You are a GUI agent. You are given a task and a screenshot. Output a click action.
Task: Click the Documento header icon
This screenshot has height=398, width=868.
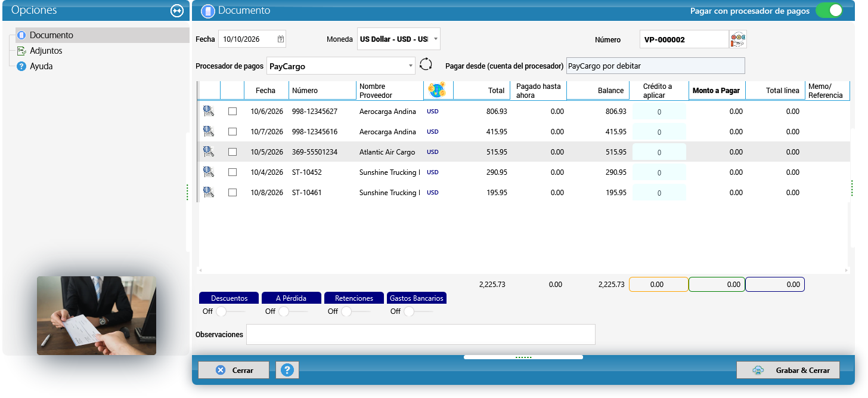tap(207, 11)
